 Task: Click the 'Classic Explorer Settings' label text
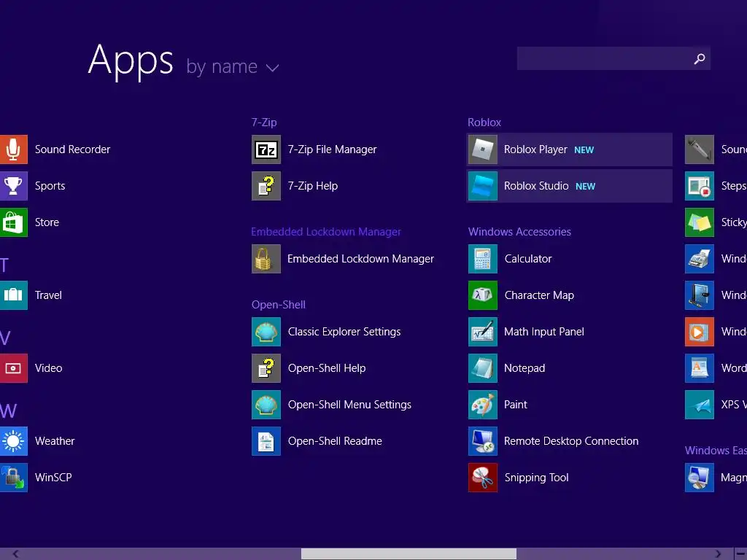pos(344,332)
